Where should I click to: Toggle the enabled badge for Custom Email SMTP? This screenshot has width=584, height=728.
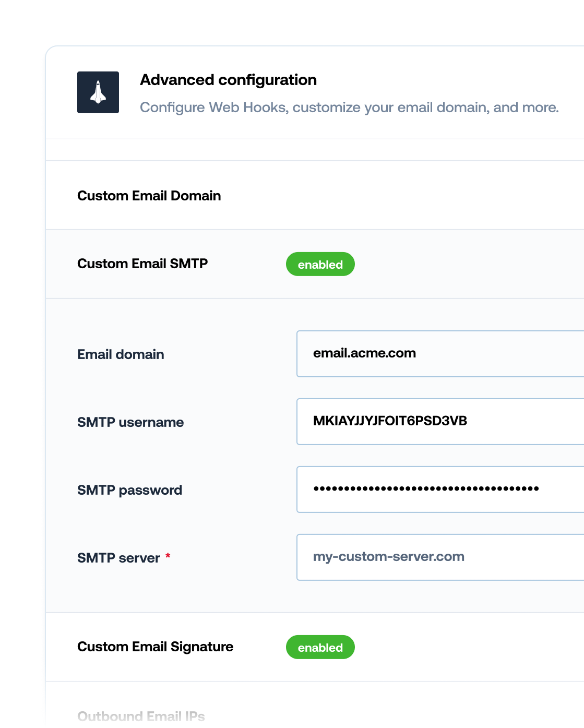click(x=320, y=265)
